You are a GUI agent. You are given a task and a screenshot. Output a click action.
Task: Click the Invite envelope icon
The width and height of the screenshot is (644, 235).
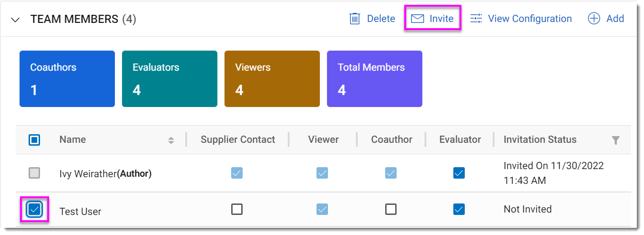(x=418, y=19)
